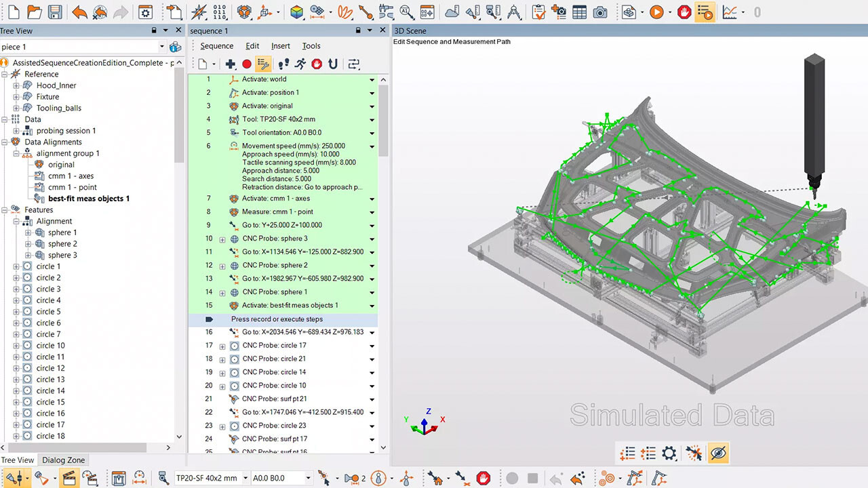Select the probing session 1 tree item
The width and height of the screenshot is (868, 488).
point(66,131)
